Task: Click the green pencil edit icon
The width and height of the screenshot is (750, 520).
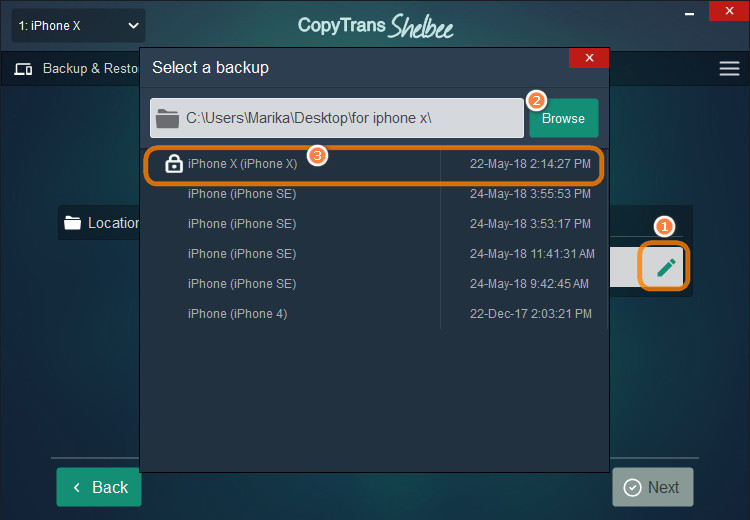Action: point(666,267)
